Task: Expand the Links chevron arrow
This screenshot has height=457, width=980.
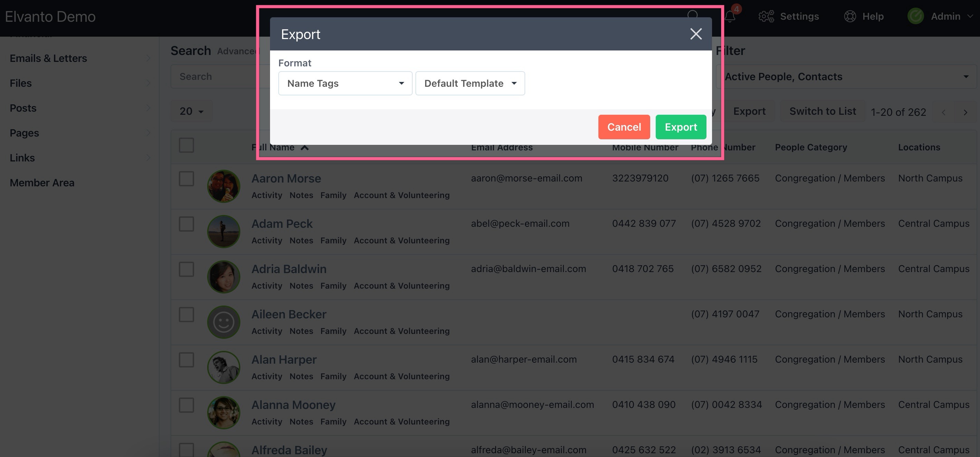Action: (x=148, y=158)
